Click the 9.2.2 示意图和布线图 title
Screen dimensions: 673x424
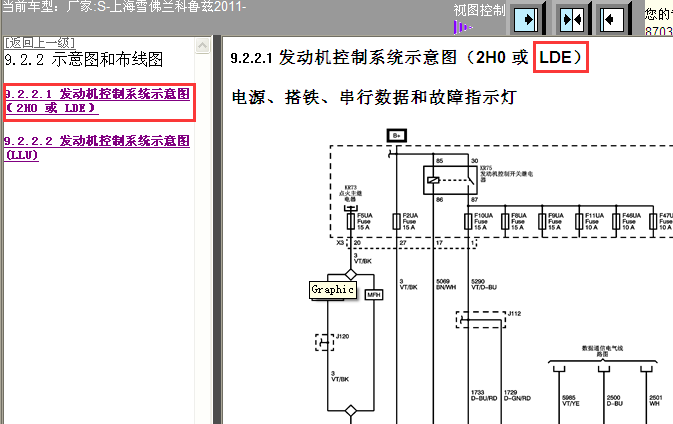84,60
